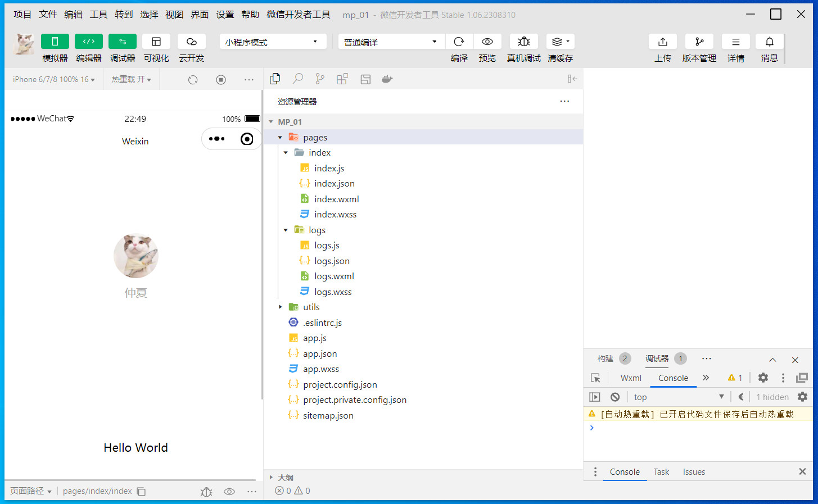
Task: Open notifications (消息) bell
Action: point(770,42)
